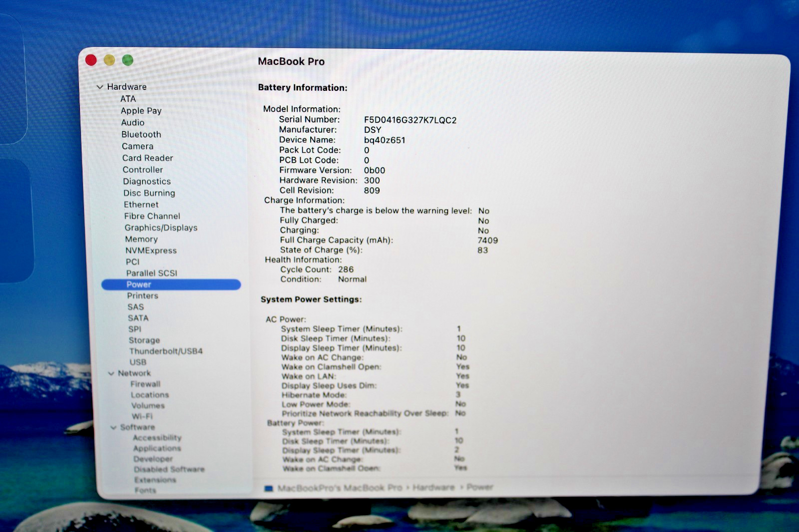Click Hardware in the bottom path bar
The width and height of the screenshot is (799, 532).
tap(433, 487)
